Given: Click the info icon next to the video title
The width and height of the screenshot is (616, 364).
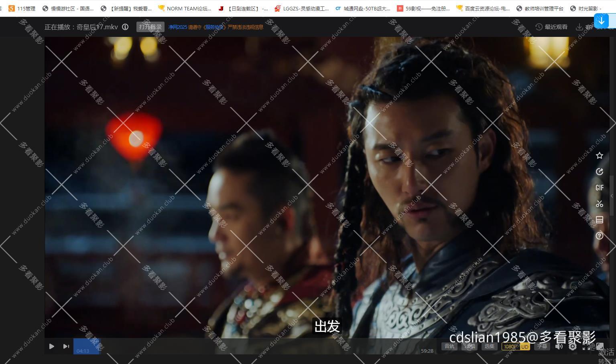Looking at the screenshot, I should point(125,27).
